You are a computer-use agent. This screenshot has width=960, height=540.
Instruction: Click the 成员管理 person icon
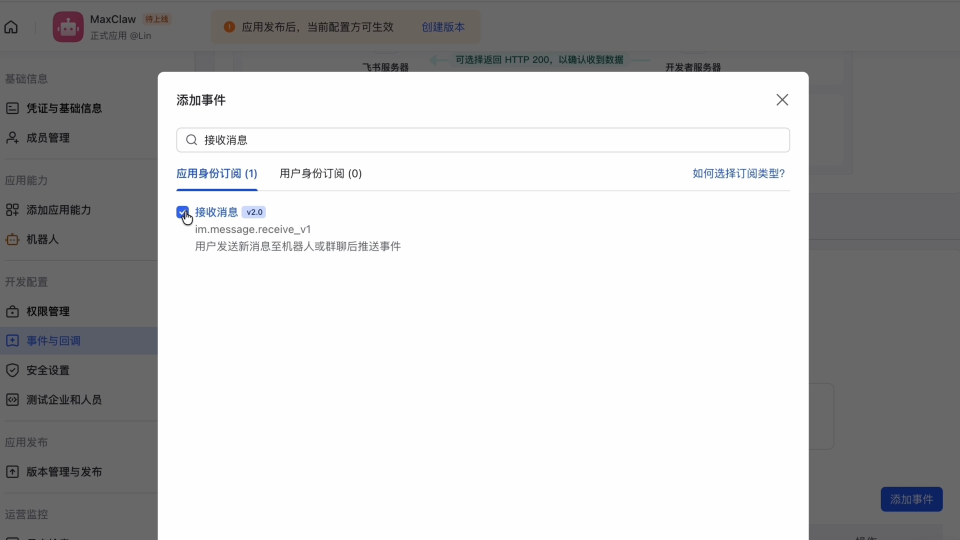(12, 138)
